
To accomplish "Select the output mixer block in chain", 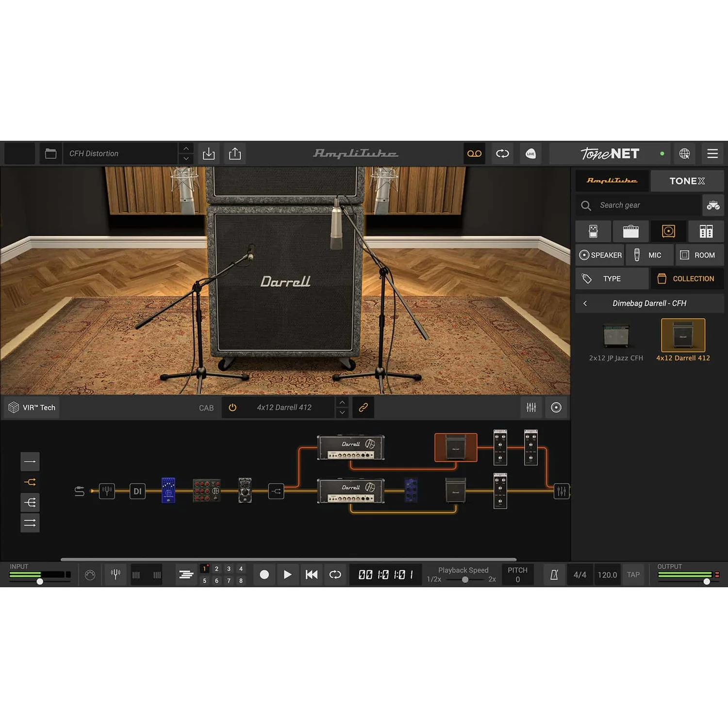I will click(562, 491).
